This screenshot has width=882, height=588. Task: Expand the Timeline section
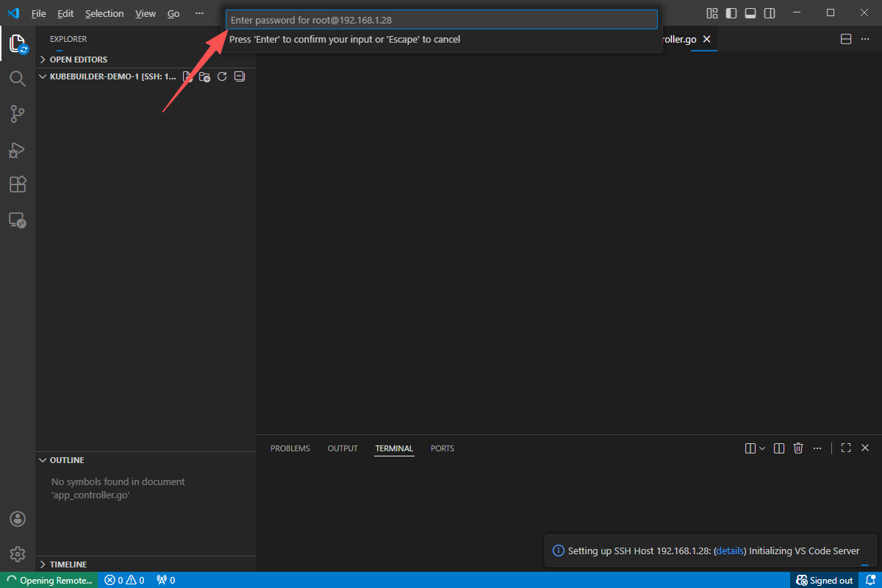[68, 564]
